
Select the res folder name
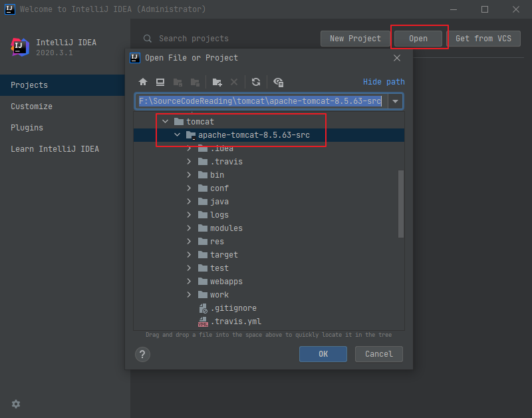tap(217, 242)
